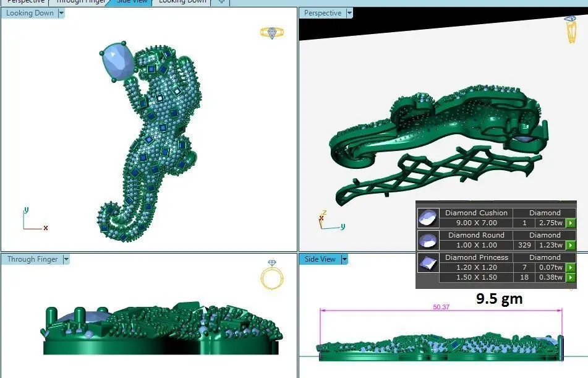
Task: Click the ring orientation icon in Looking Down viewport
Action: click(x=272, y=33)
